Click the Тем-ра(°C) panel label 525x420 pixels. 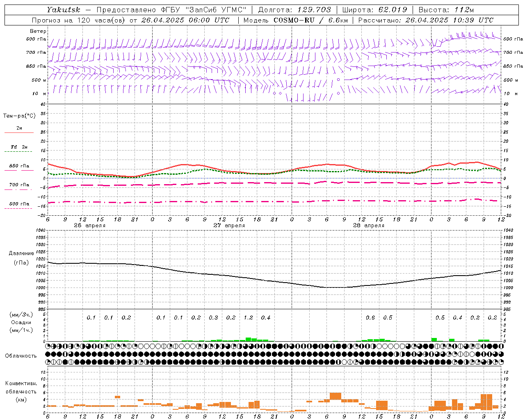[x=19, y=116]
